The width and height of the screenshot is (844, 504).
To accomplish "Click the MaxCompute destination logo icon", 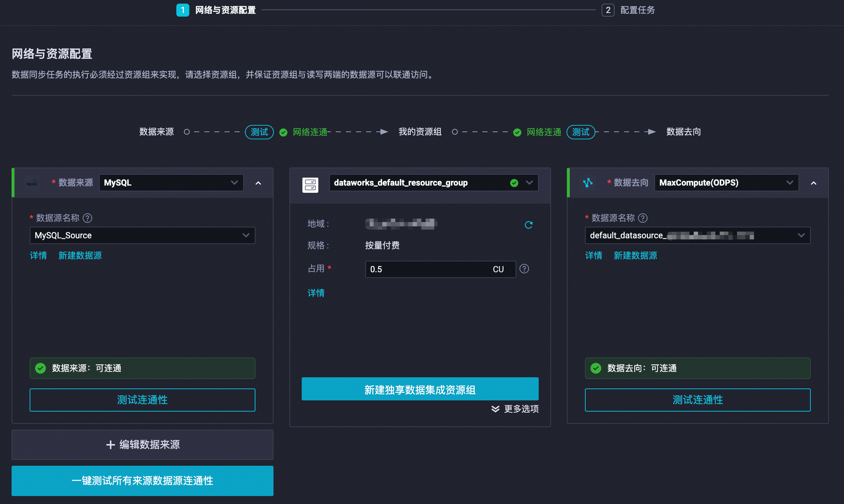I will coord(588,183).
